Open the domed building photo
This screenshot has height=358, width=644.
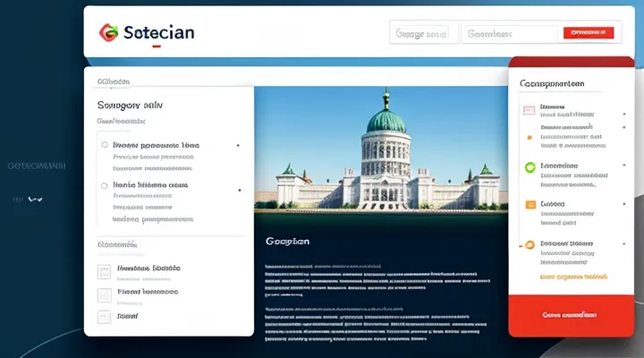point(381,149)
